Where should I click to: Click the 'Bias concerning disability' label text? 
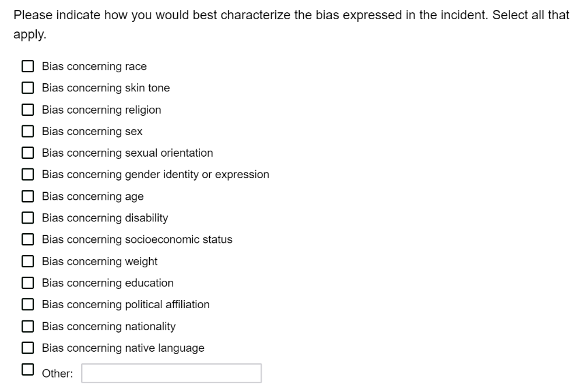pos(104,218)
